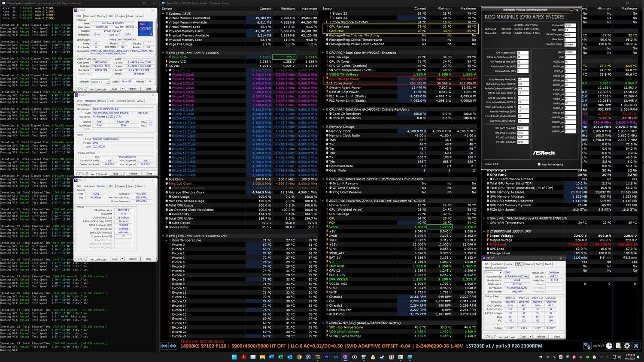This screenshot has height=362, width=644.
Task: Open Google Chrome from the taskbar
Action: click(299, 357)
